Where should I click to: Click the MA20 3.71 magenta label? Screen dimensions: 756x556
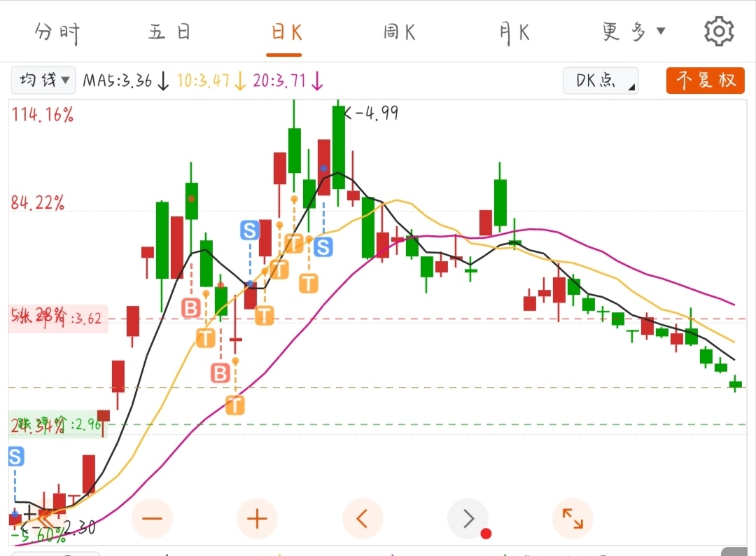point(288,81)
